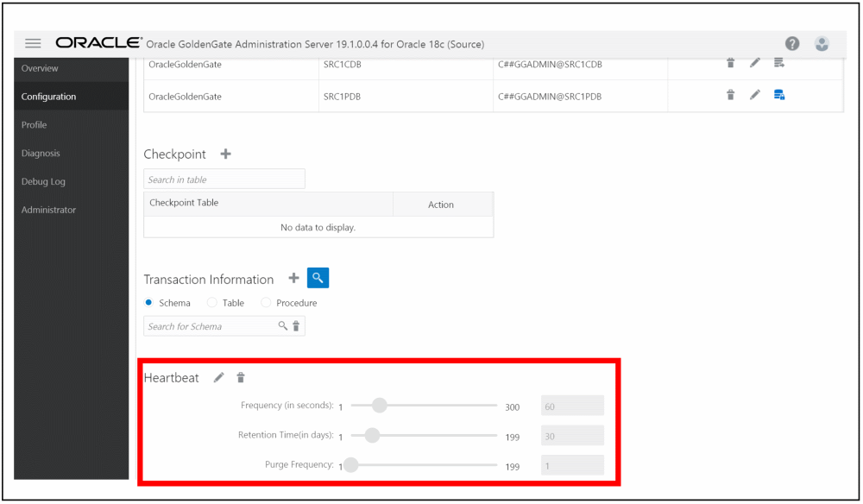Click the No data to display message
Viewport: 863px width, 504px height.
coord(318,227)
